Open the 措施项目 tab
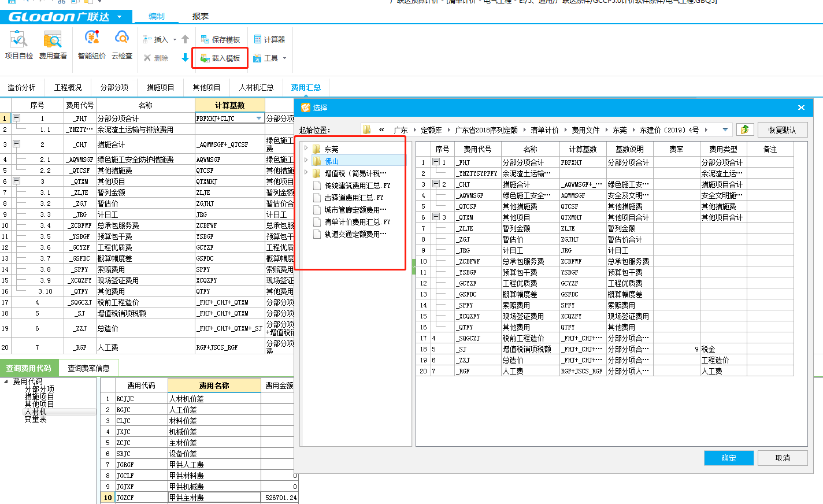This screenshot has height=504, width=823. click(x=161, y=87)
